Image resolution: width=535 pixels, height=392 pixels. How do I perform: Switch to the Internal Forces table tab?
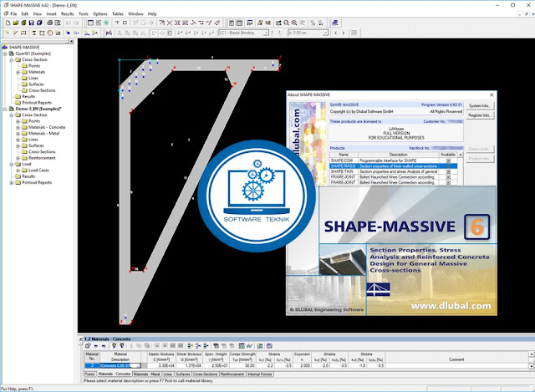coord(260,374)
